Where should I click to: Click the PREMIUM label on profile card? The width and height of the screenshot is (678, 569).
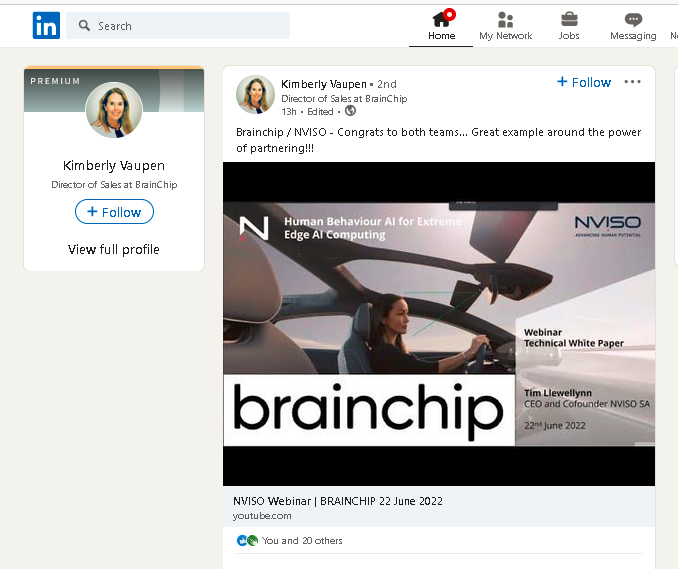tap(55, 81)
